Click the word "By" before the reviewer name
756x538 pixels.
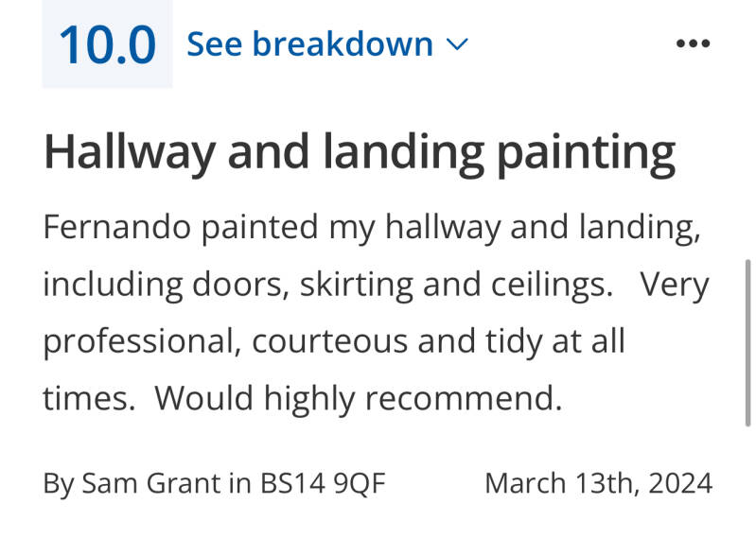click(x=57, y=483)
